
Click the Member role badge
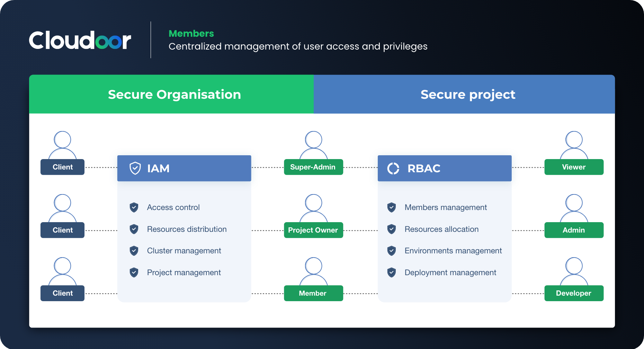point(313,293)
